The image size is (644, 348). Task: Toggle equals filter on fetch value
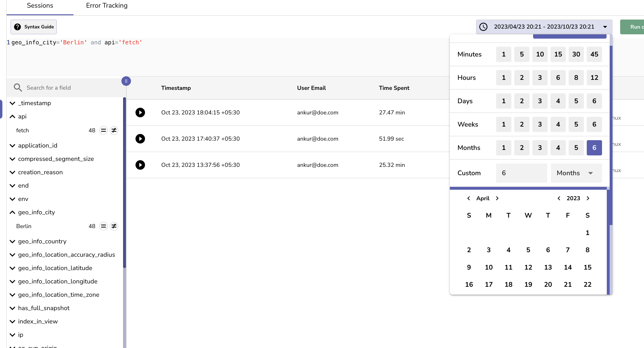103,130
